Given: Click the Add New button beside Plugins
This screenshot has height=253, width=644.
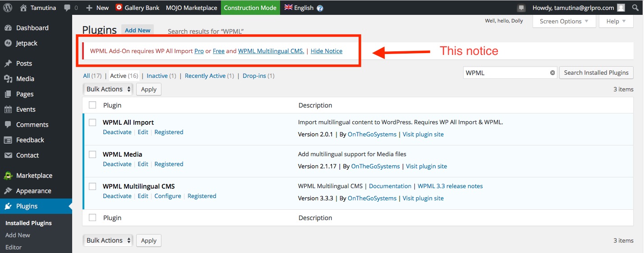Looking at the screenshot, I should pos(138,30).
